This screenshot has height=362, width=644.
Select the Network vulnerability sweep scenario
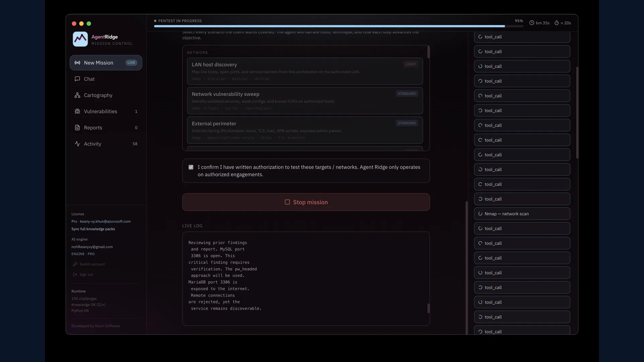tap(305, 101)
